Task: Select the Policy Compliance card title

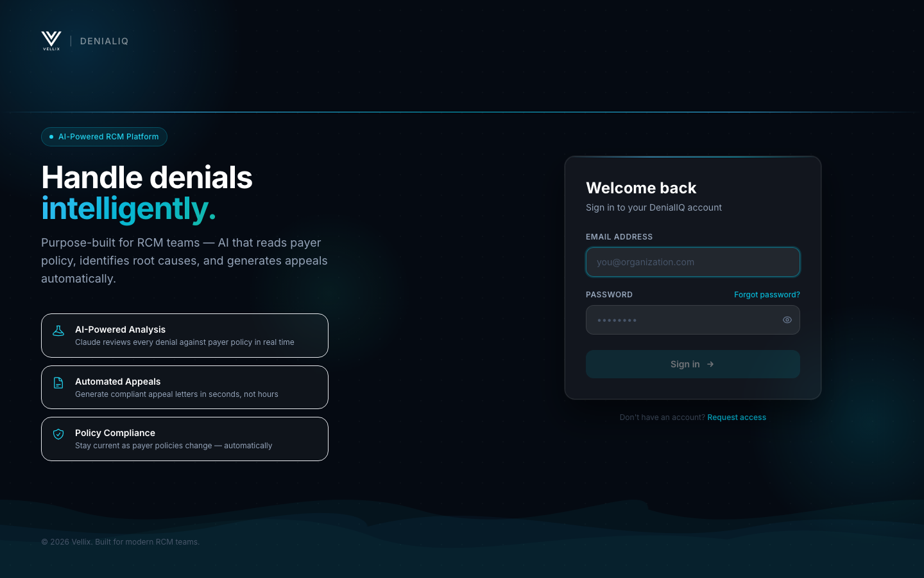Action: point(115,433)
